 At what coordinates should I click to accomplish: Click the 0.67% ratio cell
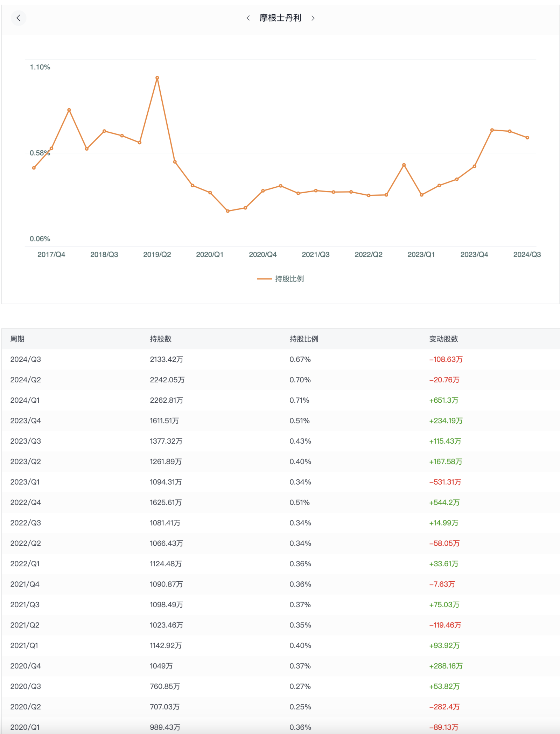[300, 359]
